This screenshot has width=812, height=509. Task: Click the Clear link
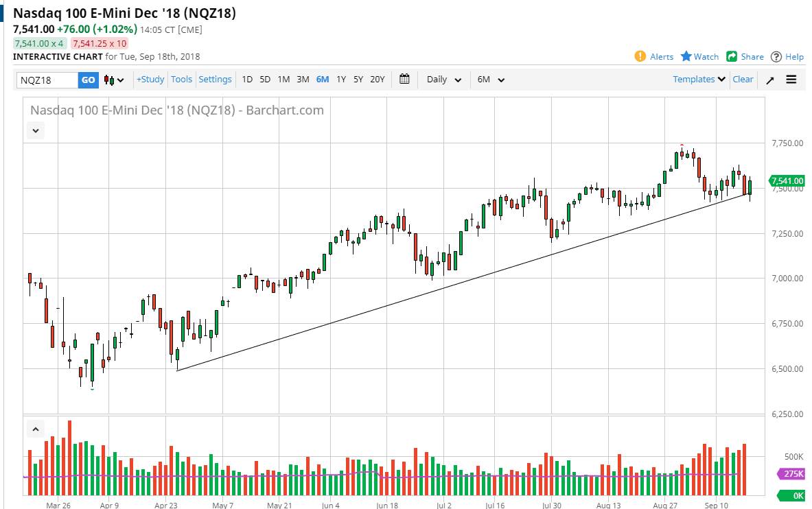(x=743, y=80)
